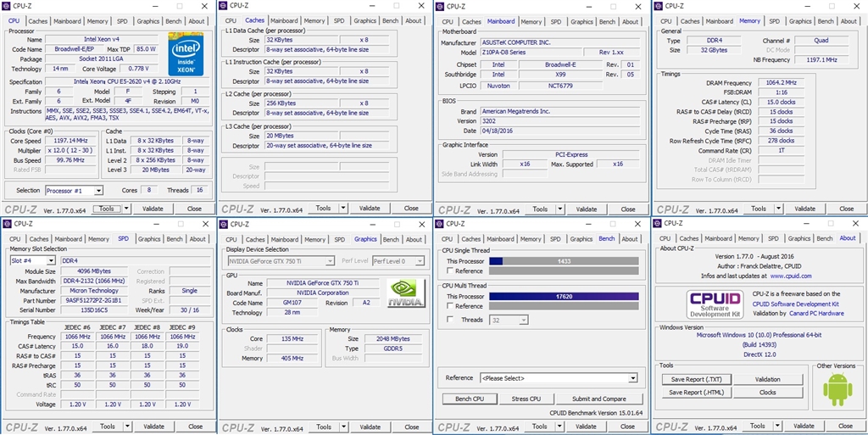Switch to the Bench tab in the CPU window
The height and width of the screenshot is (435, 868).
point(173,21)
